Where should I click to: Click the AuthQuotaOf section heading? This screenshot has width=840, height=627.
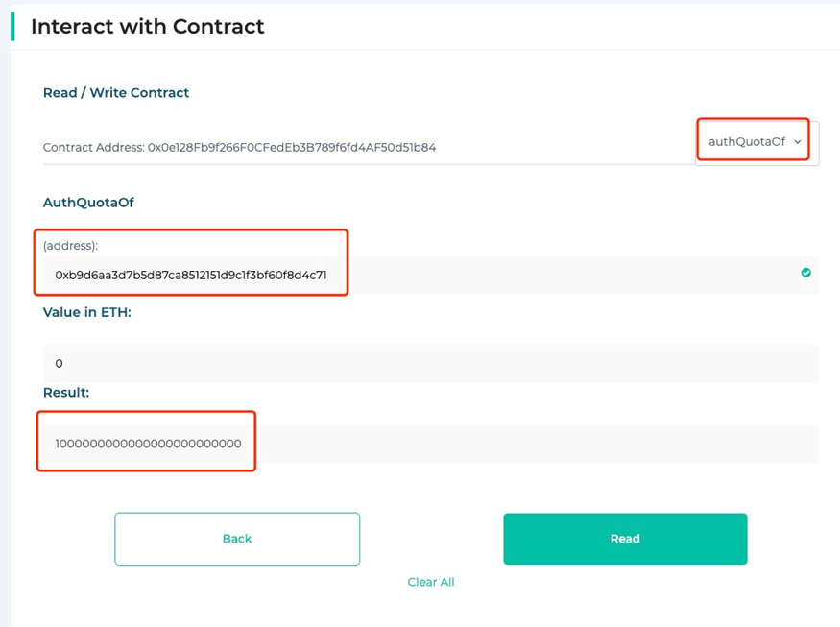point(88,203)
